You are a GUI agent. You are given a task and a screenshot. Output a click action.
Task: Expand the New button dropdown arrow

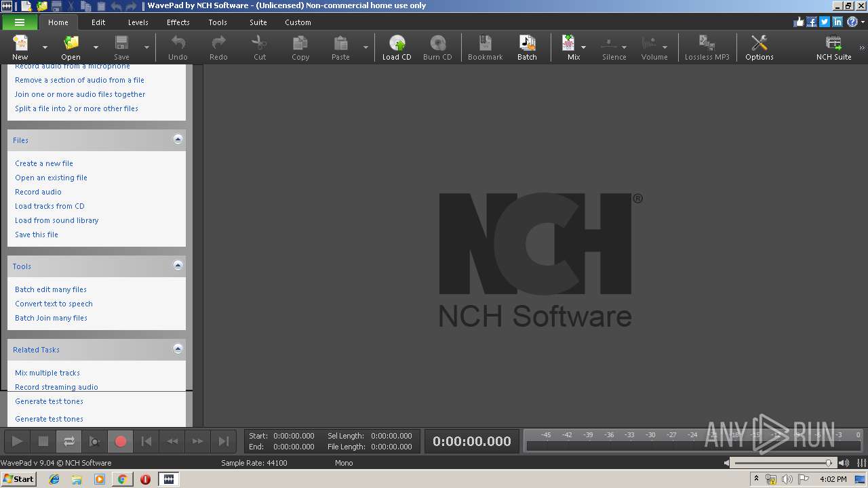point(45,47)
